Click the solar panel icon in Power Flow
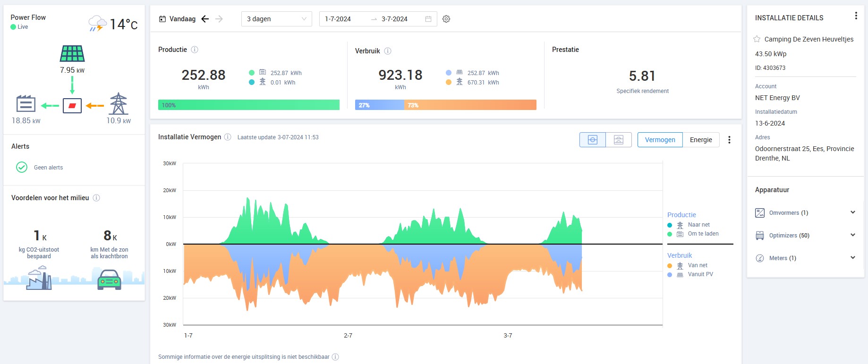868x364 pixels. click(72, 54)
